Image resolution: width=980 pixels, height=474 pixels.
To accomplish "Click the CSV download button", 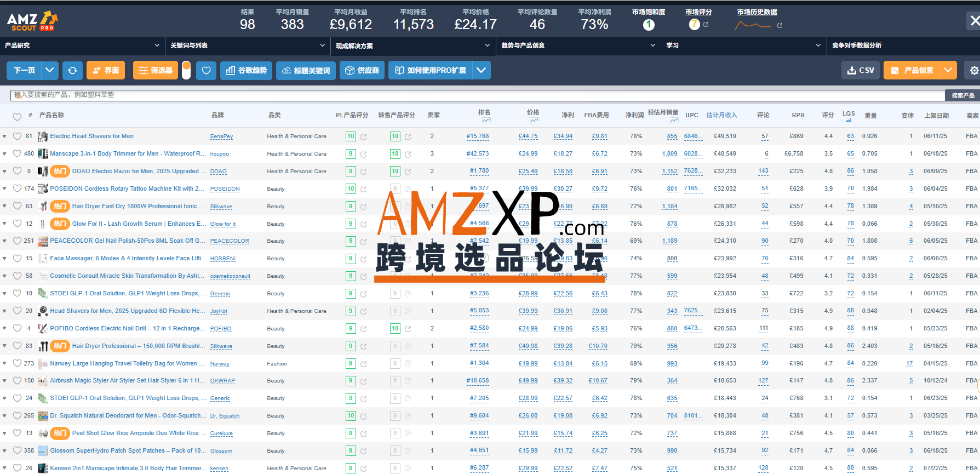I will (861, 70).
